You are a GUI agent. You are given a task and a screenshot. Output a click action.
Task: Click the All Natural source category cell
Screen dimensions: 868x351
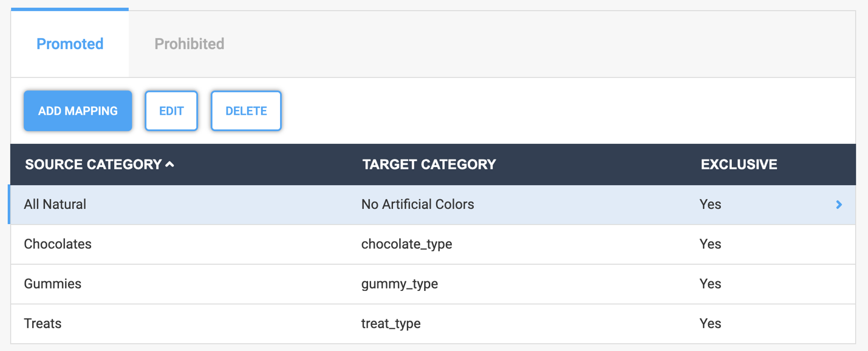click(55, 204)
